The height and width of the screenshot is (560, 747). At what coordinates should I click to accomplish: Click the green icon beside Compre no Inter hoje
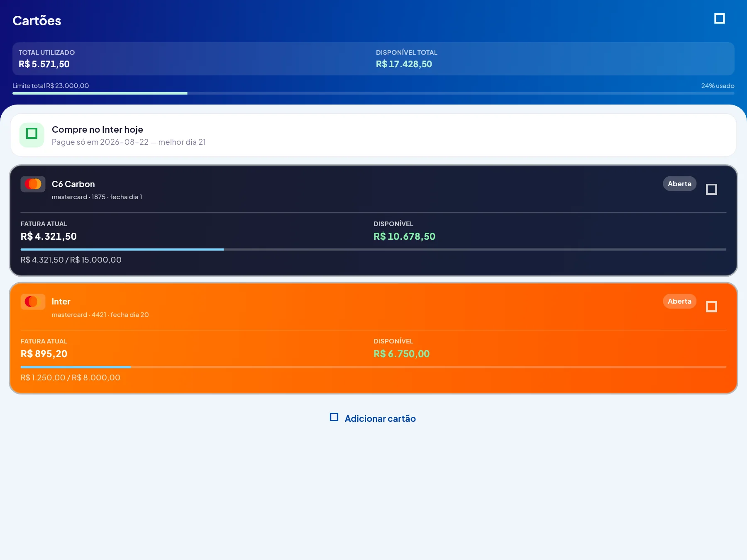click(x=32, y=135)
